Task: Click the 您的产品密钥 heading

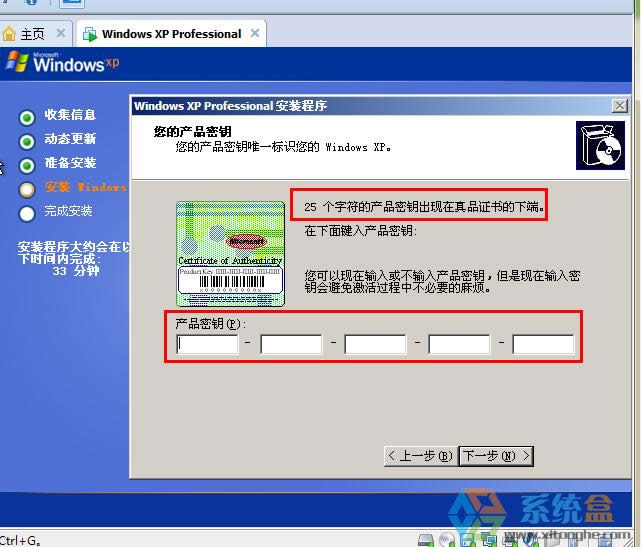Action: point(193,132)
